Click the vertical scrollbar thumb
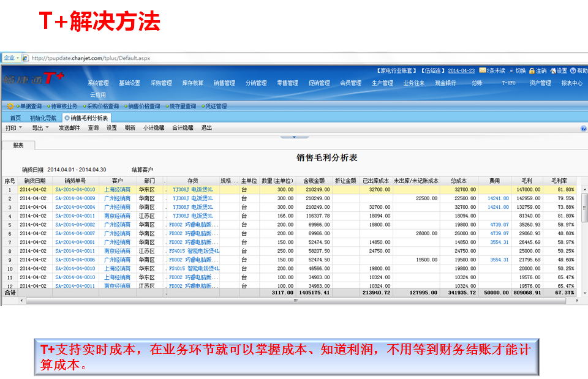 [x=584, y=208]
